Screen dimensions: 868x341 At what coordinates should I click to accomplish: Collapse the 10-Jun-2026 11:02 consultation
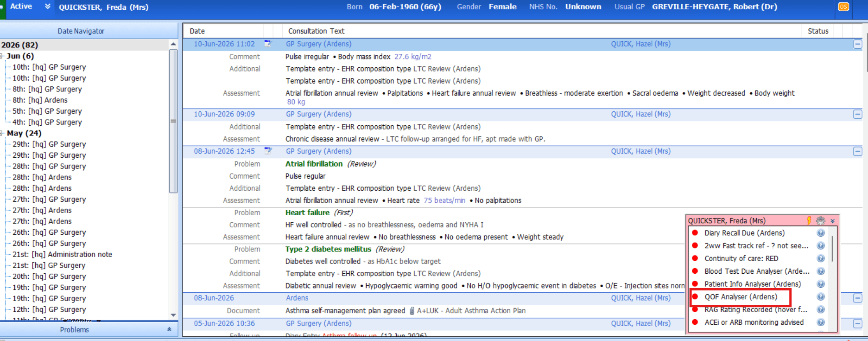pos(858,44)
